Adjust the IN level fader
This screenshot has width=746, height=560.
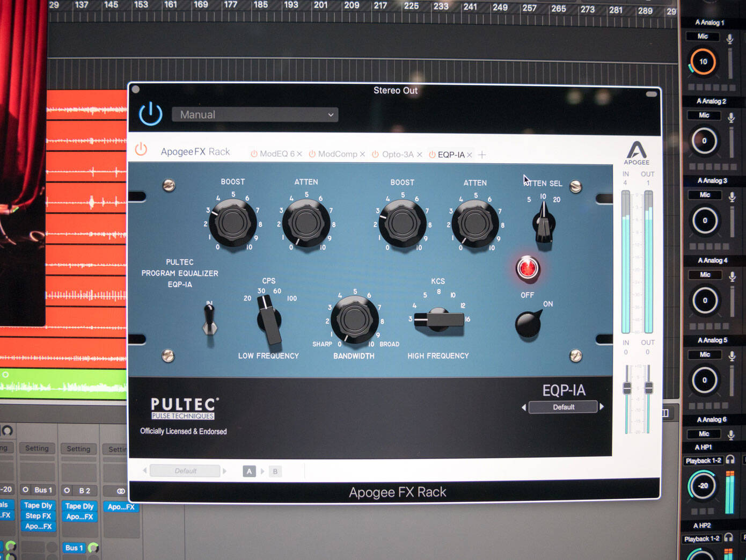pos(626,388)
